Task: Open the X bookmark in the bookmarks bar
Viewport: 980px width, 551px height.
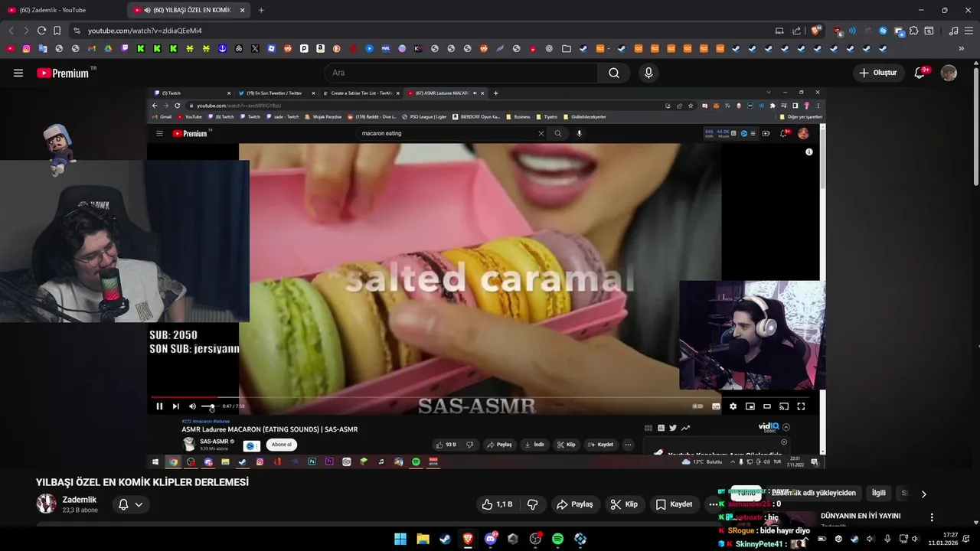Action: point(255,48)
